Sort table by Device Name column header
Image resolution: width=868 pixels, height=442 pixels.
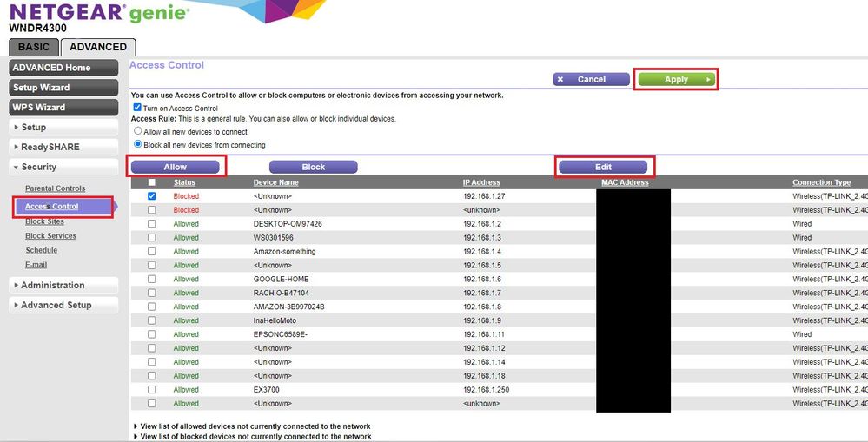[275, 182]
